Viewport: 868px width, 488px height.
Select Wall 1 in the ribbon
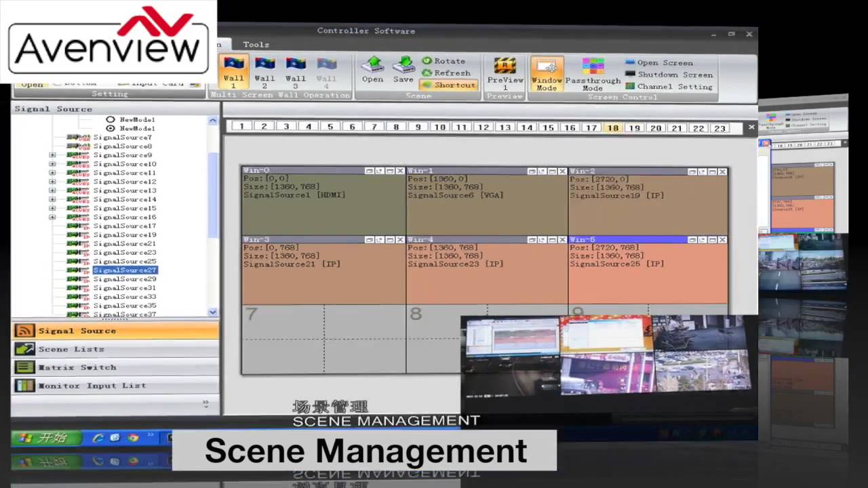pos(233,73)
